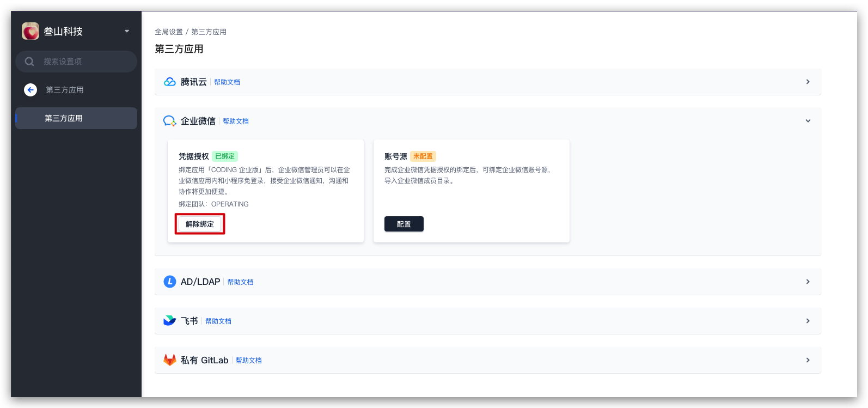Focus the 搜索设置项 search field
The height and width of the screenshot is (408, 868).
click(76, 62)
